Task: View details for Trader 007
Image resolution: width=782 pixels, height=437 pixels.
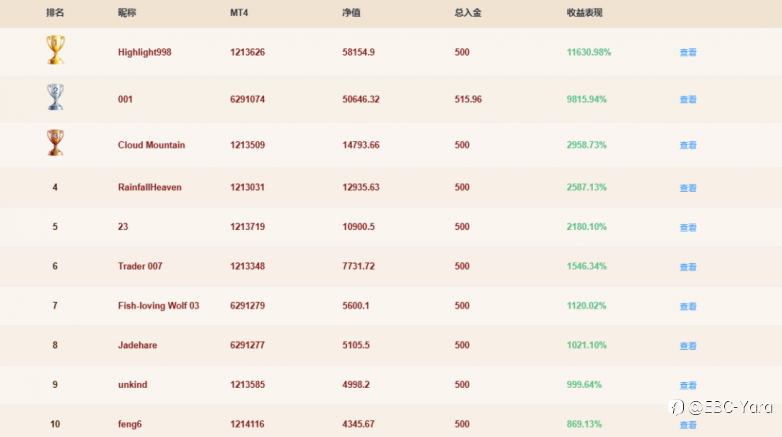Action: click(x=688, y=267)
